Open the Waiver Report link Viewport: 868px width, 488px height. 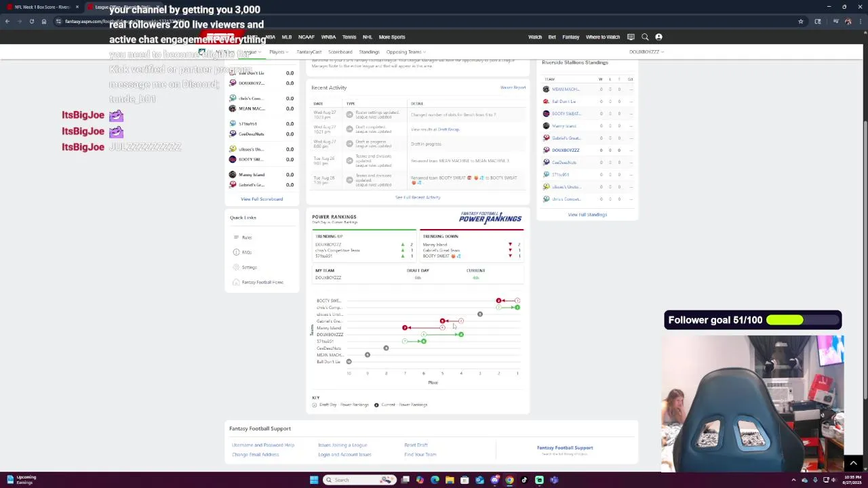click(x=513, y=87)
